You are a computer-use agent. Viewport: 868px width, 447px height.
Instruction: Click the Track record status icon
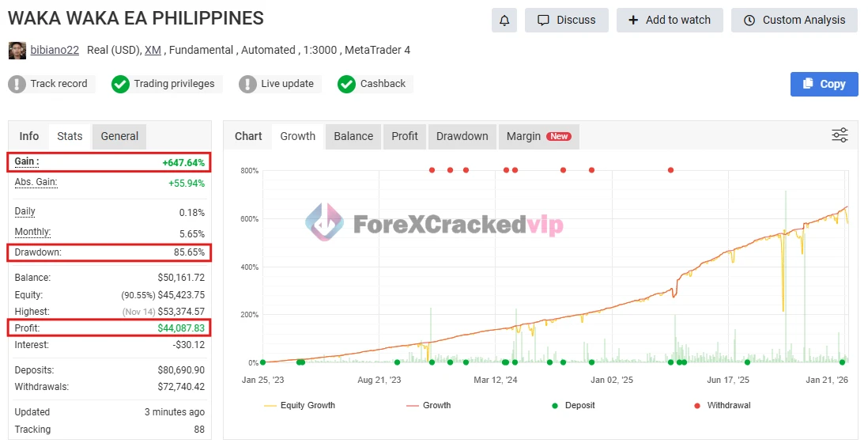17,84
